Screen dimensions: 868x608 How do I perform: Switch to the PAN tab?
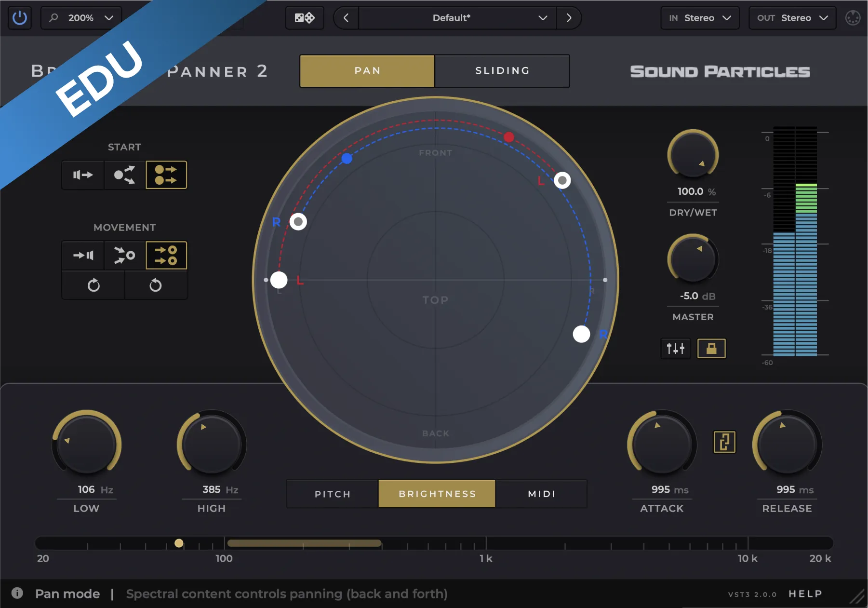coord(367,70)
